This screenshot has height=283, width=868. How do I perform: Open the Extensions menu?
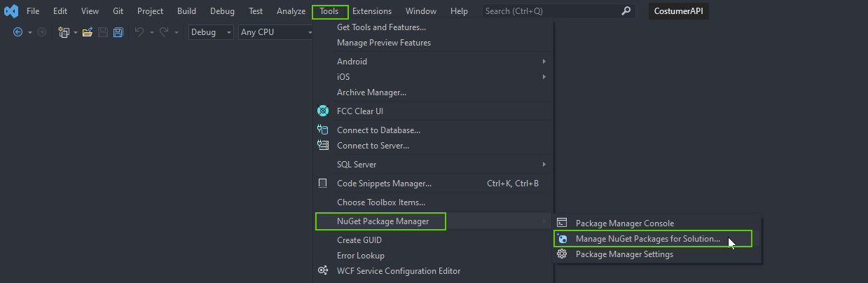click(x=372, y=11)
